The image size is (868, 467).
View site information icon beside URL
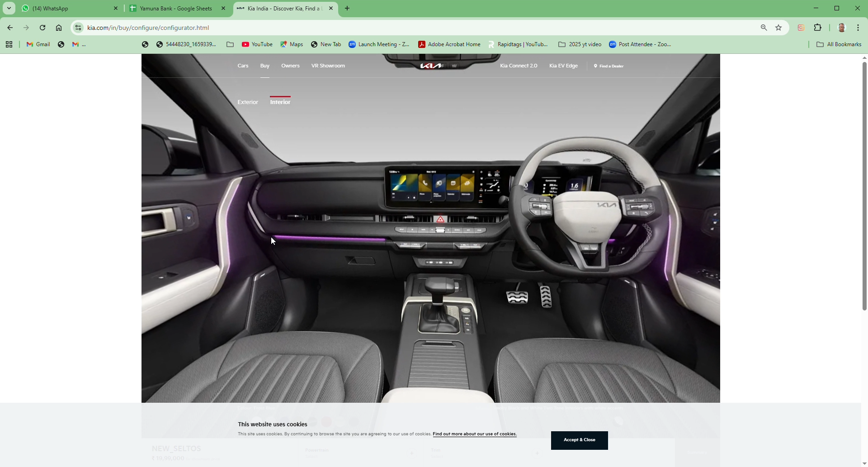click(x=78, y=28)
